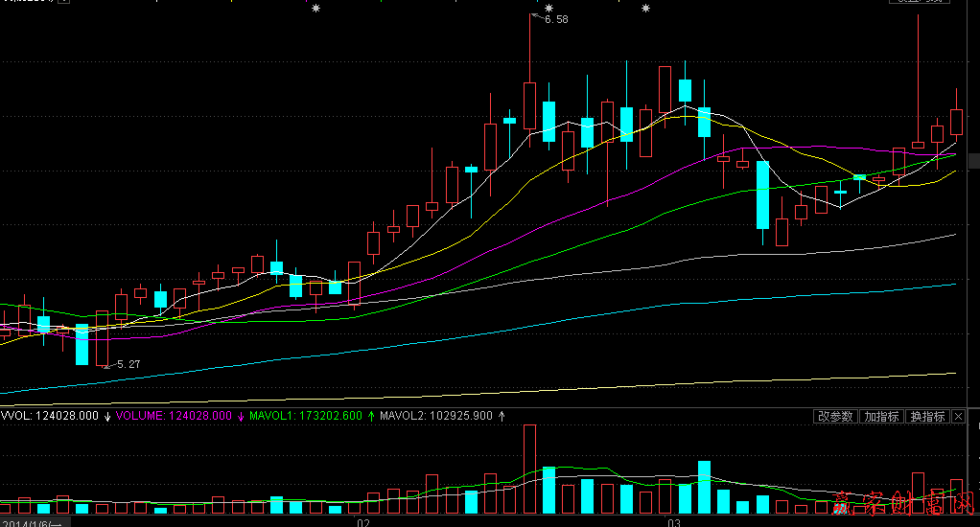The image size is (980, 527).
Task: Open the 换指标 indicator switcher
Action: (x=927, y=417)
